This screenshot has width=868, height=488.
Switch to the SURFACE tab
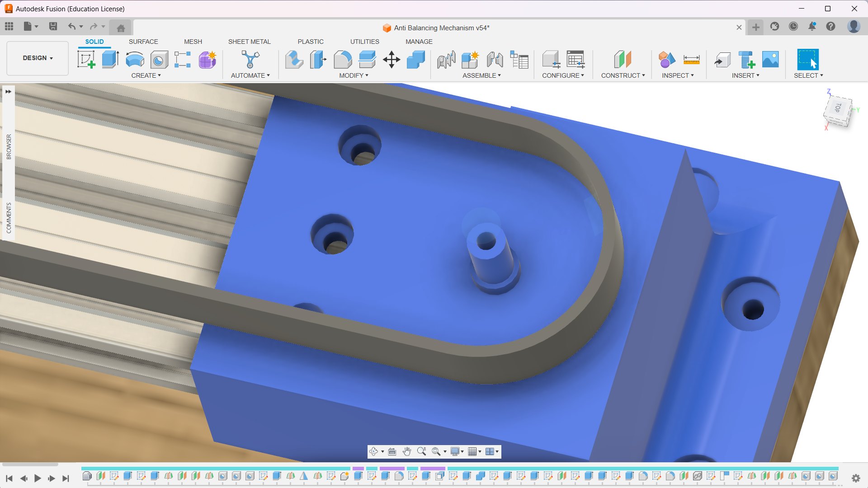click(x=143, y=42)
